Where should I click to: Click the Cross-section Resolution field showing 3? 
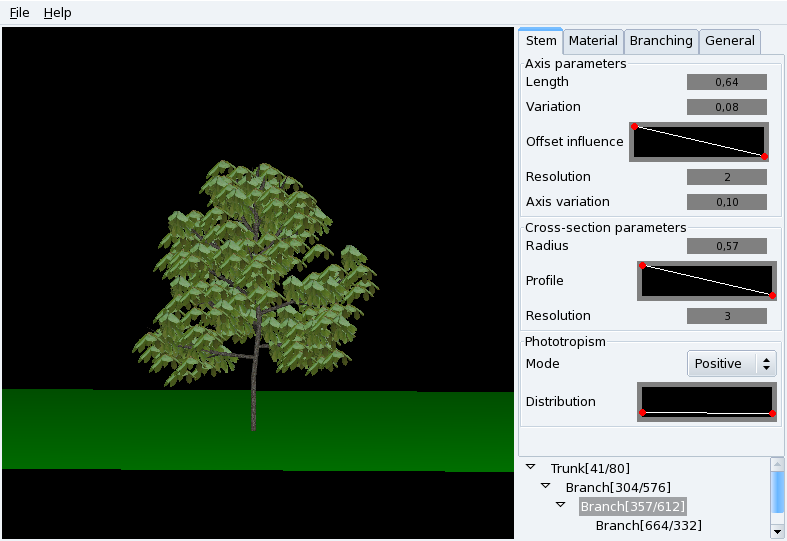[x=726, y=316]
